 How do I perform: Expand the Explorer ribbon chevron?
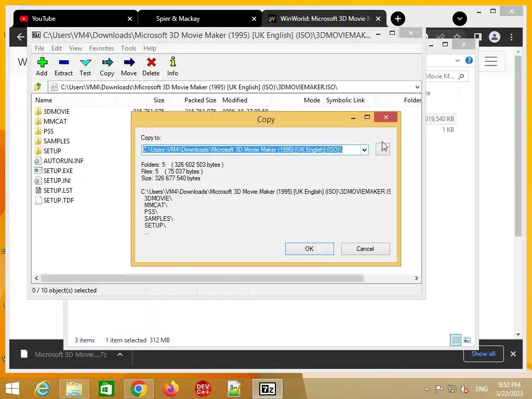coord(457,60)
